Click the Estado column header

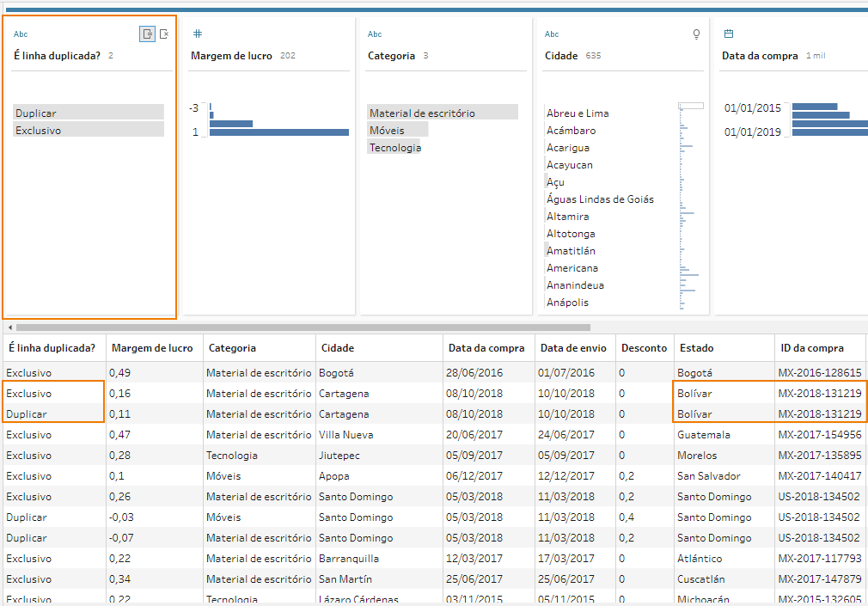(x=724, y=348)
